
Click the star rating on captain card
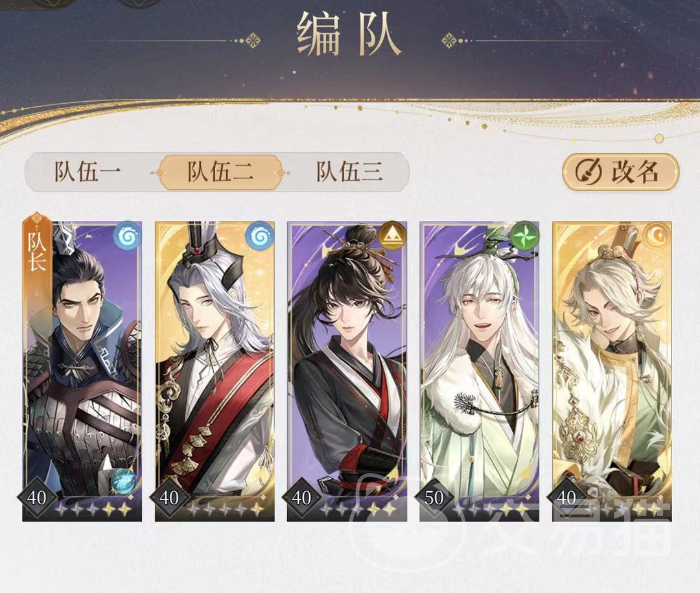coord(93,509)
